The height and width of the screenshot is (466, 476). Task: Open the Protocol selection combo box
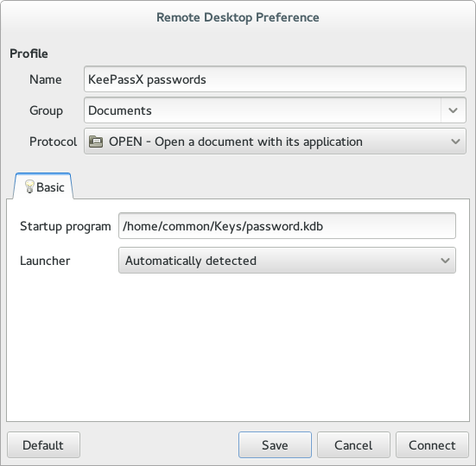275,142
